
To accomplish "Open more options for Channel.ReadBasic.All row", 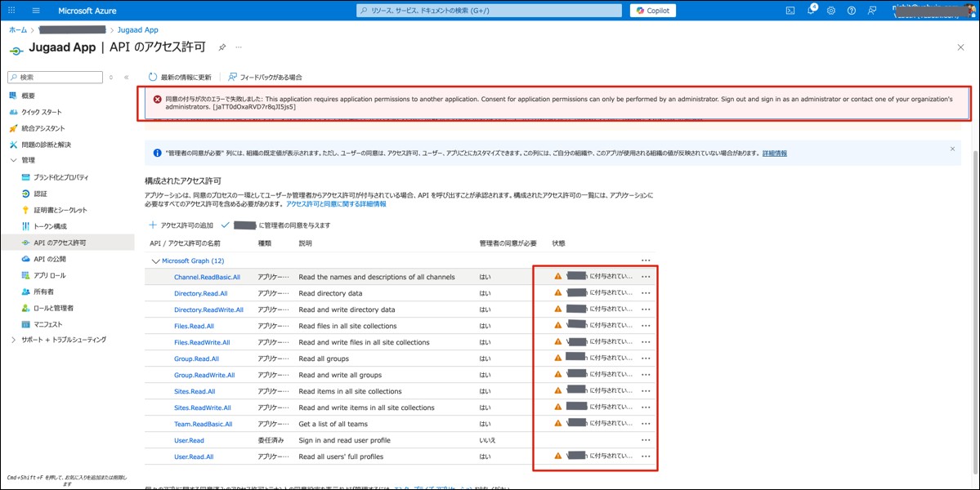I will coord(646,277).
